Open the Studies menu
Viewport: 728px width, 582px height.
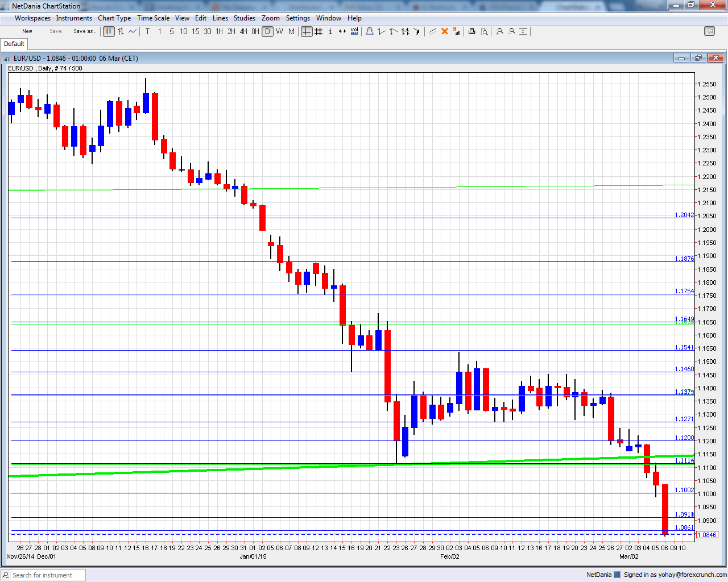tap(245, 18)
